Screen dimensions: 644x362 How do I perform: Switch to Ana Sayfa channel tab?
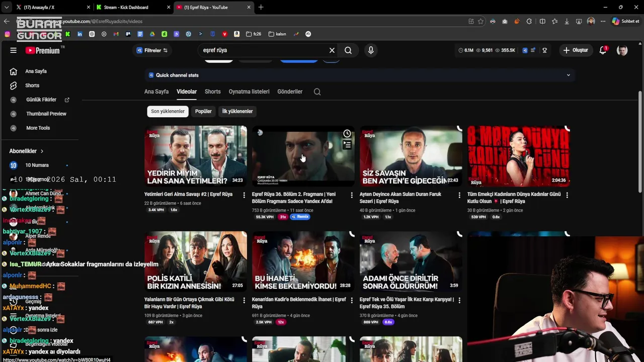click(156, 92)
